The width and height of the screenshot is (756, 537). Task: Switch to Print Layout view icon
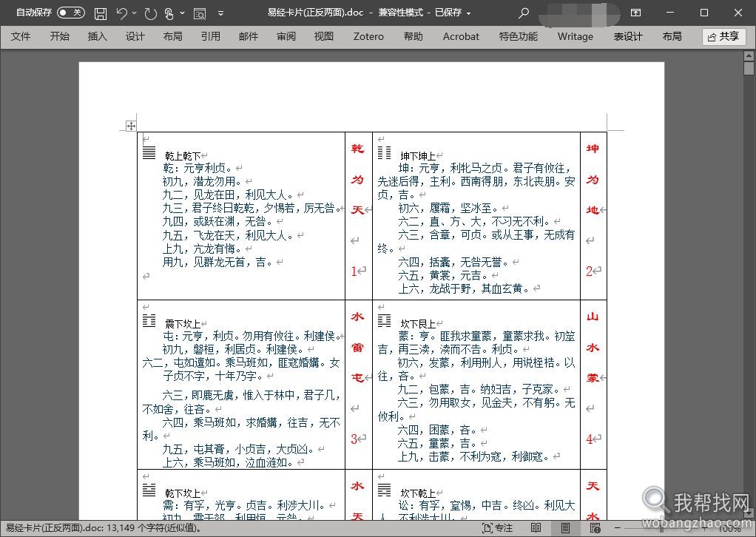click(x=566, y=528)
